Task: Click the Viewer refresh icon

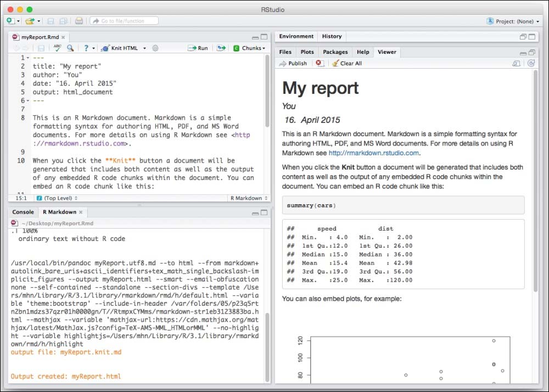Action: (531, 63)
